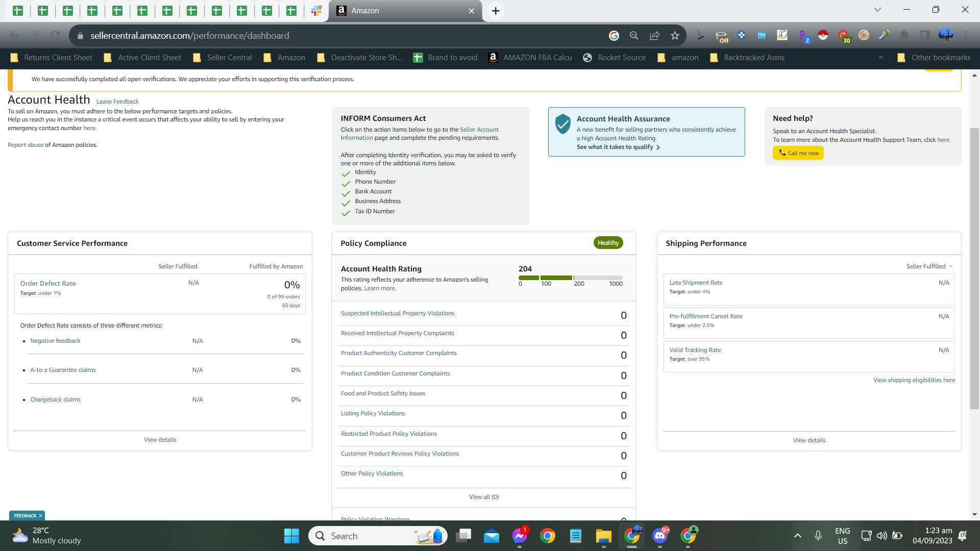This screenshot has height=551, width=980.
Task: View details of Shipping Performance
Action: [x=809, y=440]
